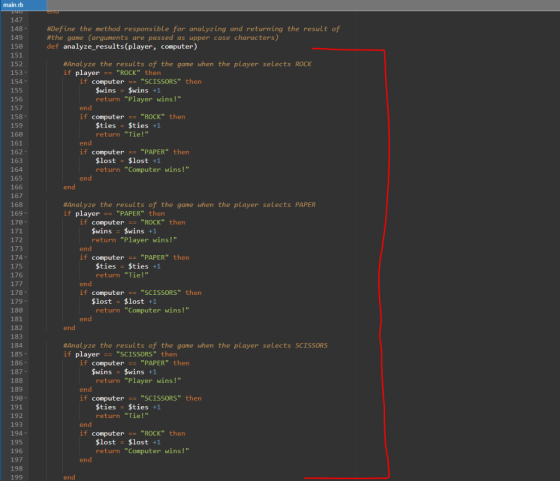The image size is (560, 481).
Task: Fold the ROCK if-block at line 153
Action: 26,73
